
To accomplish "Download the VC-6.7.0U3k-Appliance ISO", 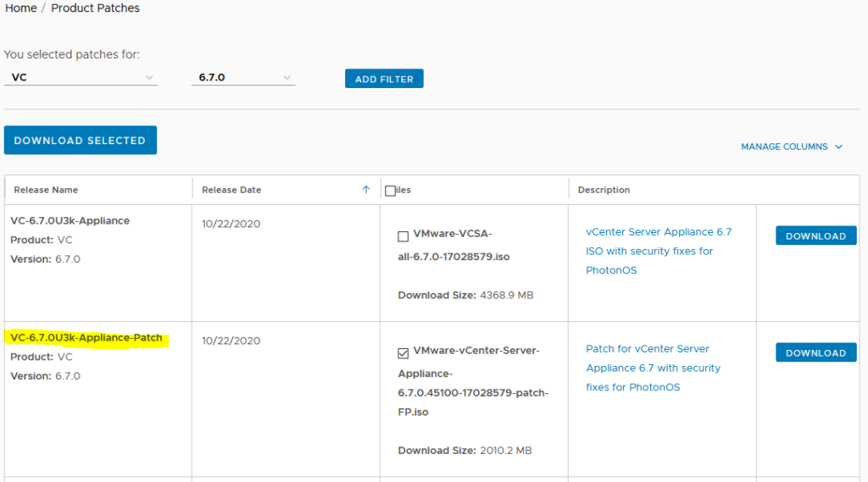I will (x=815, y=236).
